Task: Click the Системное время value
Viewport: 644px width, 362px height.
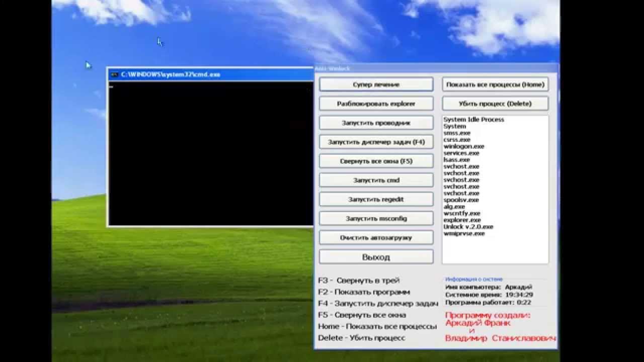Action: point(519,295)
